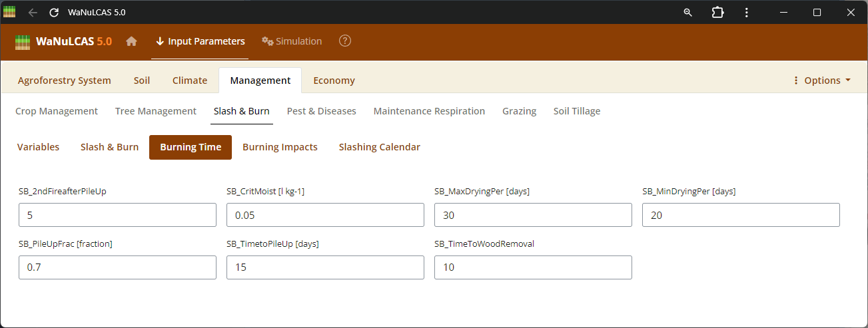868x328 pixels.
Task: Click the home icon in navbar
Action: pyautogui.click(x=131, y=41)
